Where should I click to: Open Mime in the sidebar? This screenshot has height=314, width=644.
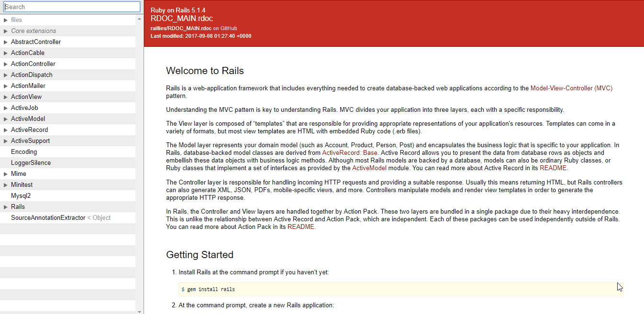[19, 174]
